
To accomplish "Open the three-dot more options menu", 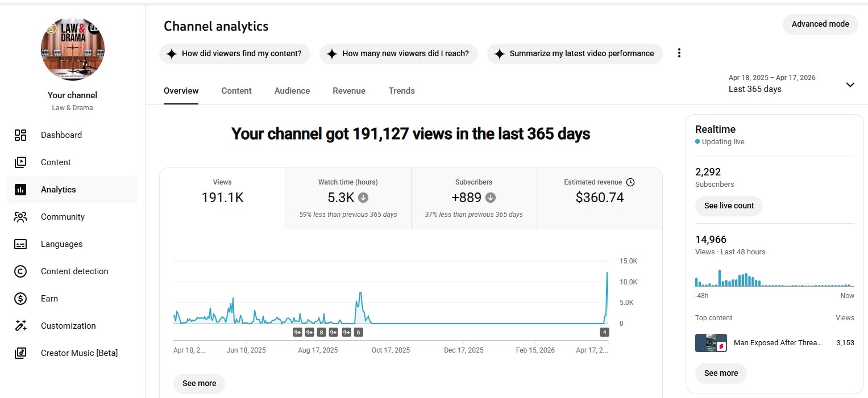I will 679,53.
